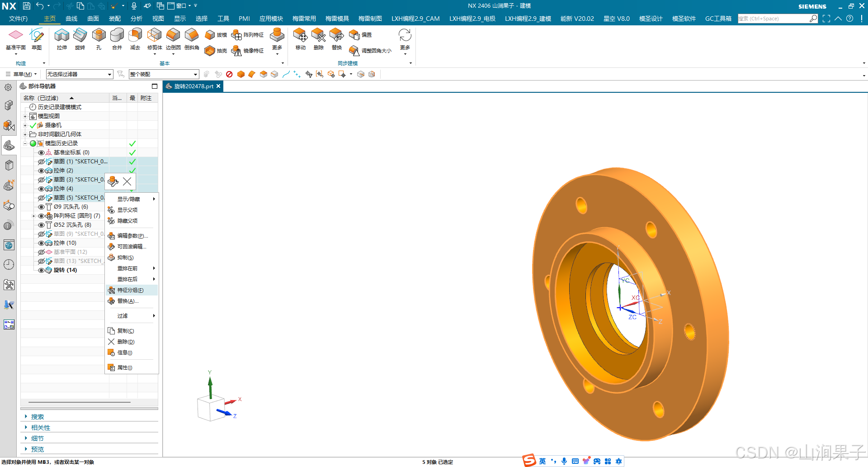868x467 pixels.
Task: Show hidden 基准平面 (12) via eye icon
Action: tap(41, 252)
